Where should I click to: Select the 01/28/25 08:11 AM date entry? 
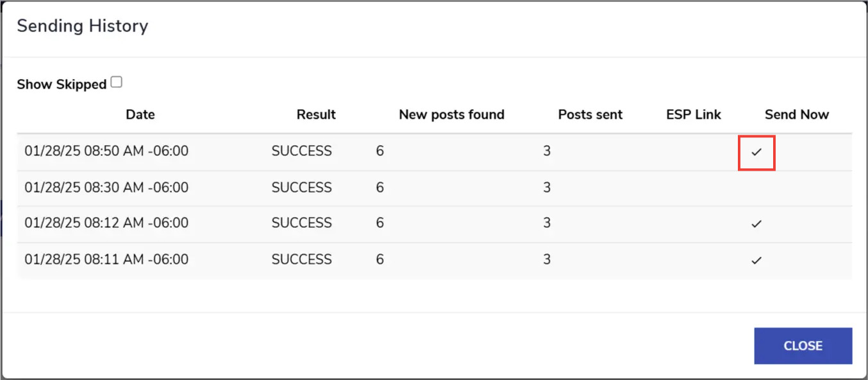click(106, 259)
